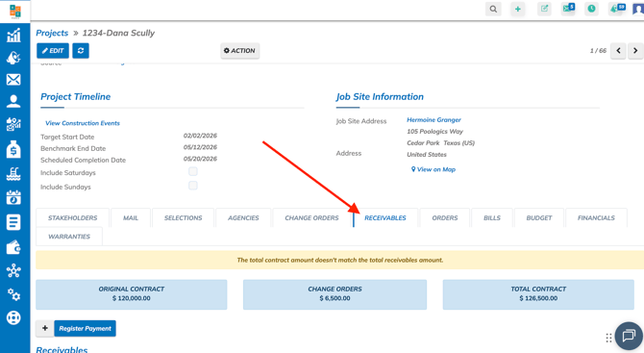Open the View Construction Events link
Viewport: 644px width, 353px height.
(83, 123)
